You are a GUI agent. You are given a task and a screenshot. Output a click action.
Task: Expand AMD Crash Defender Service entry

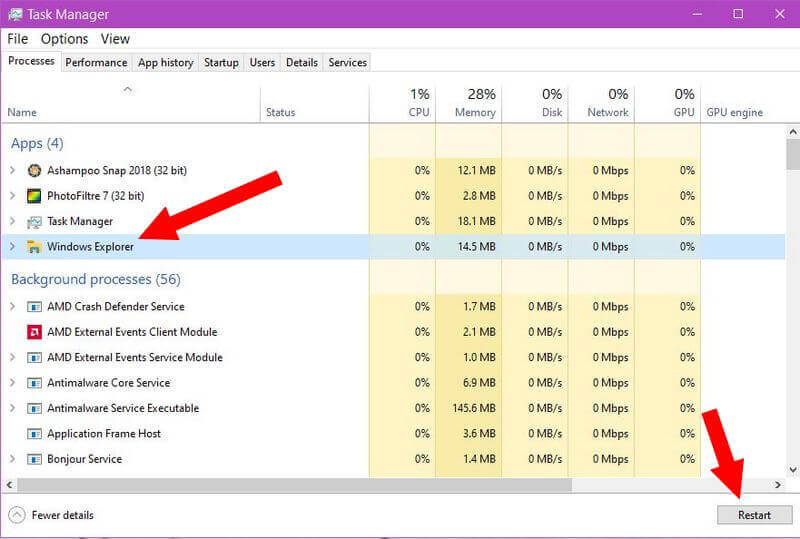click(12, 307)
